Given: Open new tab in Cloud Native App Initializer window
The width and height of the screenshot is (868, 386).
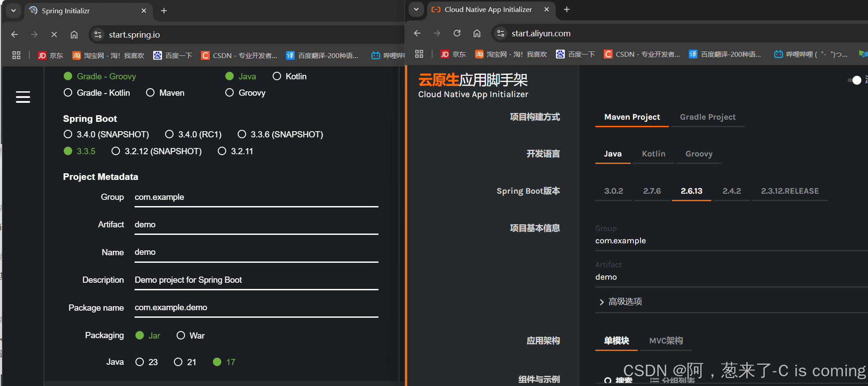Looking at the screenshot, I should click(567, 9).
